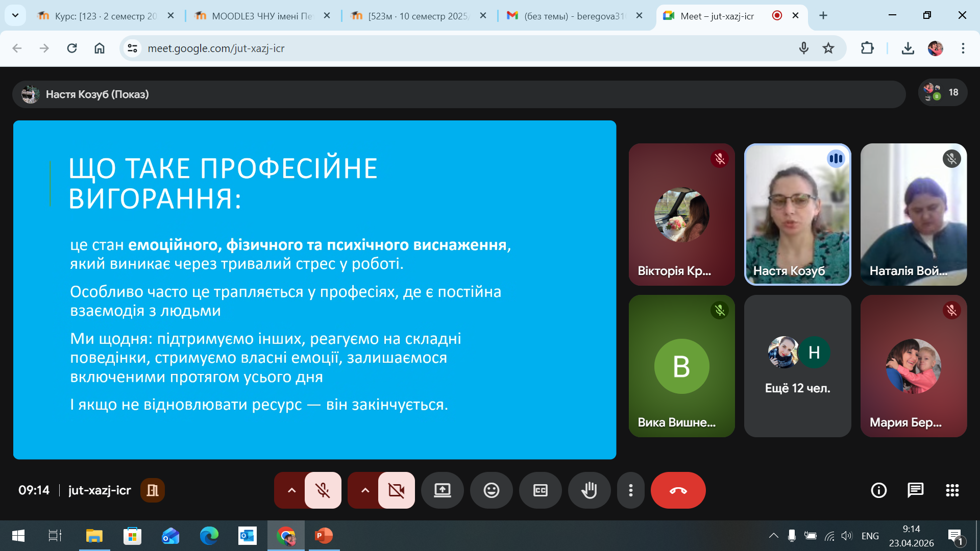Click the present screen icon
Screen dimensions: 980x551
(442, 490)
